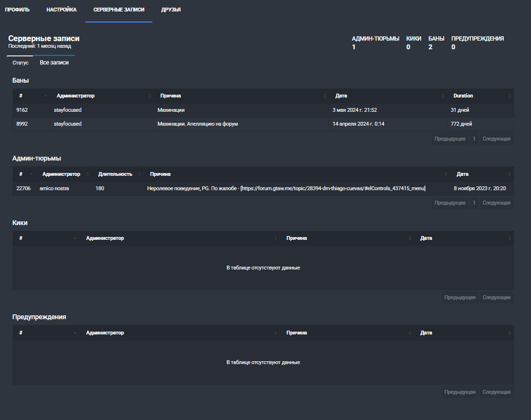The width and height of the screenshot is (531, 420).
Task: Sort Предупреждения table by Дата column arrow
Action: pyautogui.click(x=510, y=333)
